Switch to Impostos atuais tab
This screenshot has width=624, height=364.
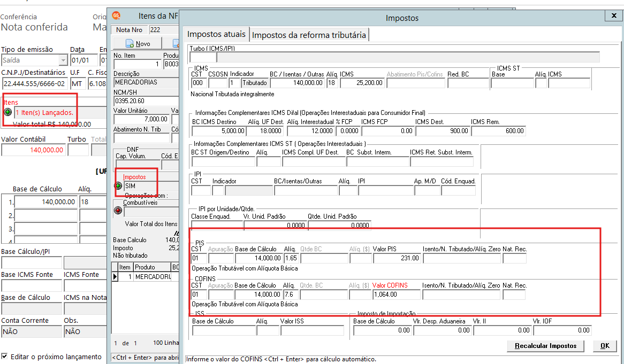pos(216,34)
